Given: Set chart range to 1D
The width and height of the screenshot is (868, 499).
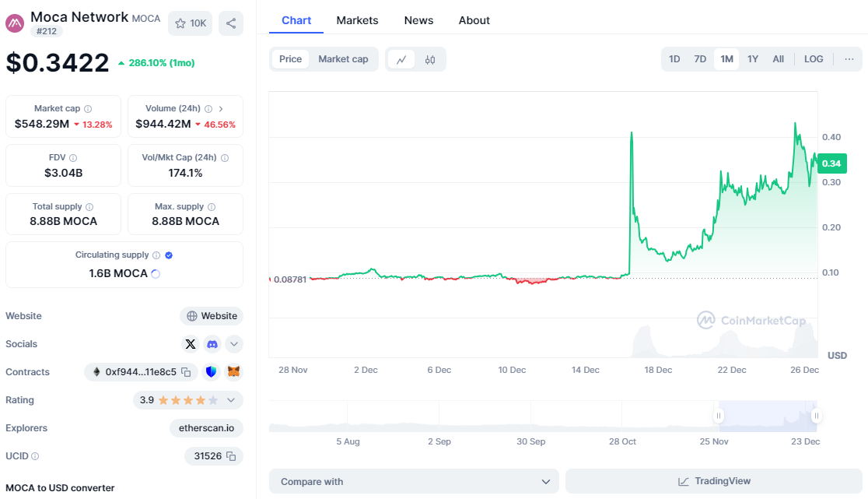Looking at the screenshot, I should [x=674, y=59].
